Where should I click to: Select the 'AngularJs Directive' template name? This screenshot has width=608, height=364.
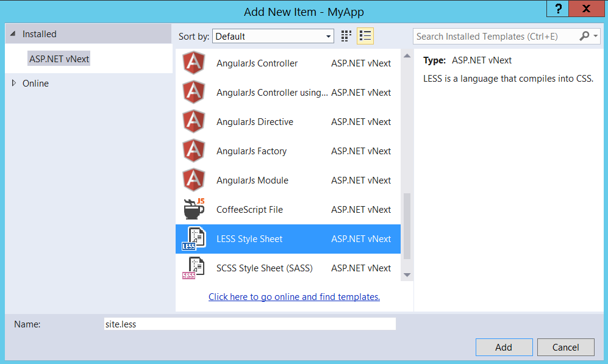(x=255, y=122)
